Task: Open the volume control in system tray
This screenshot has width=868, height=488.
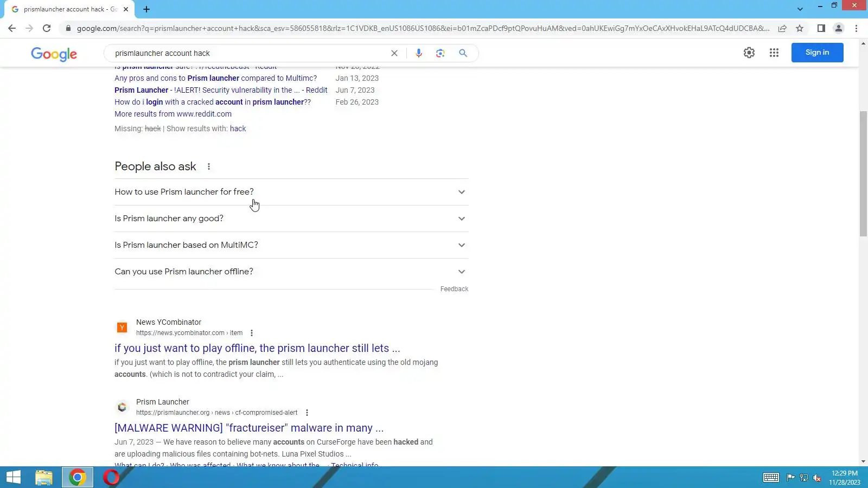Action: pyautogui.click(x=817, y=478)
